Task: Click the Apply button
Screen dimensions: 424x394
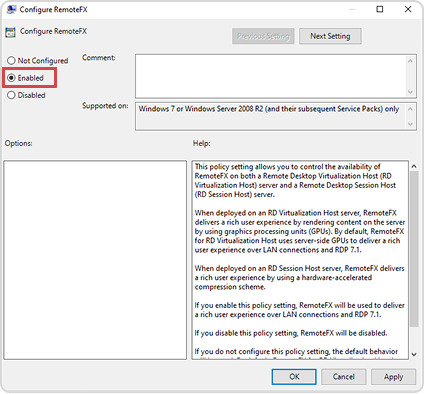Action: (393, 377)
